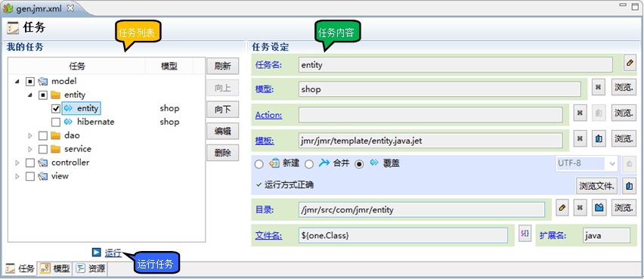
Task: Check the hibernate task checkbox
Action: coord(56,122)
